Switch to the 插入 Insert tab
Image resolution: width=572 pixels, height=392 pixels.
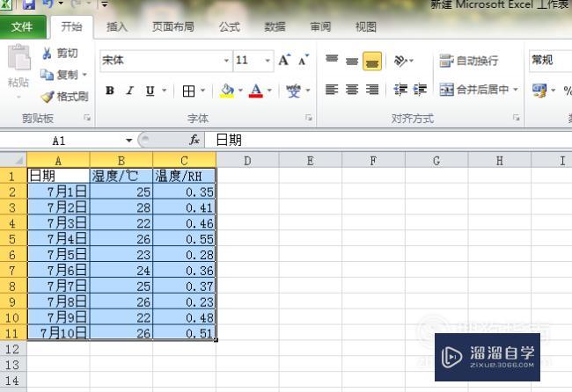tap(117, 27)
